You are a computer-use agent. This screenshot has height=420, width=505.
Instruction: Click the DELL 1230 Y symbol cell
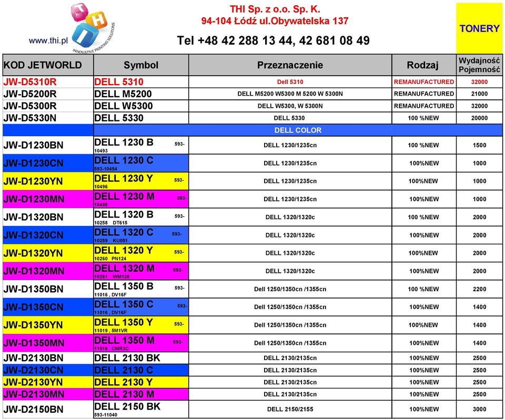tap(141, 181)
